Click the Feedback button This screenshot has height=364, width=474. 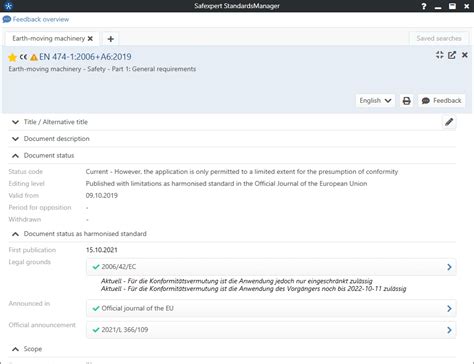pos(441,101)
